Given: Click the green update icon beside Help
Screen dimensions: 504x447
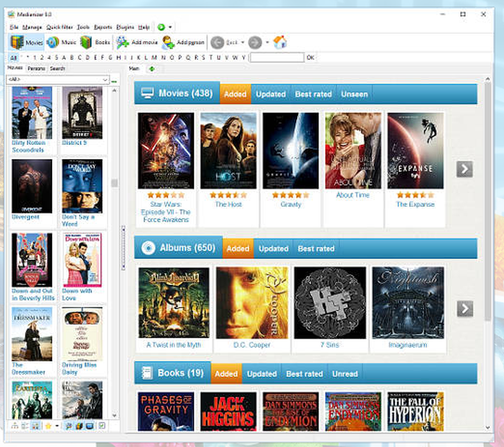Looking at the screenshot, I should (x=161, y=27).
